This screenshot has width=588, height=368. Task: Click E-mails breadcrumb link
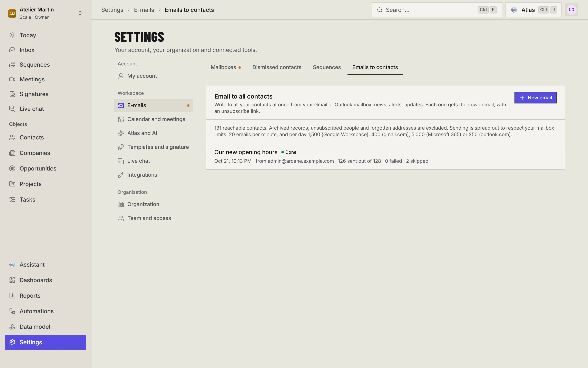(144, 10)
